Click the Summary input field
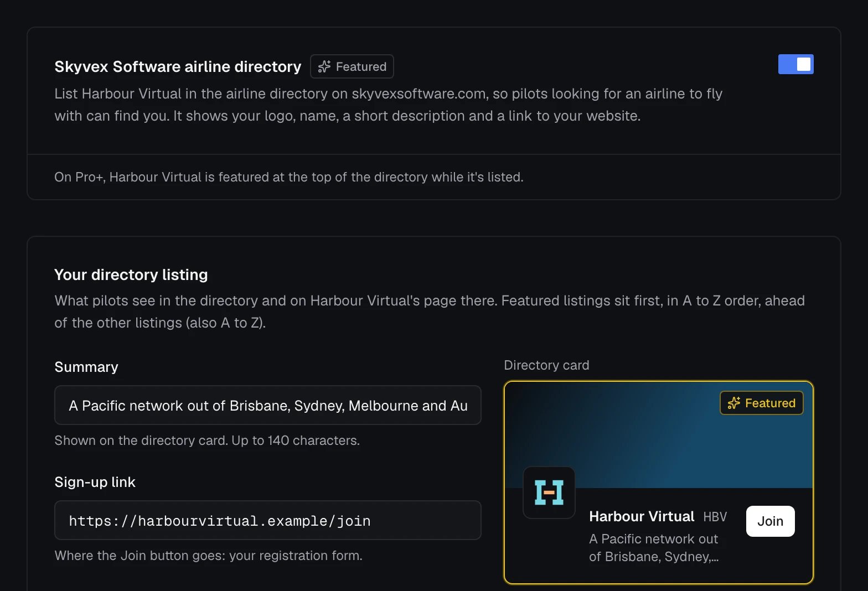The image size is (868, 591). coord(268,405)
